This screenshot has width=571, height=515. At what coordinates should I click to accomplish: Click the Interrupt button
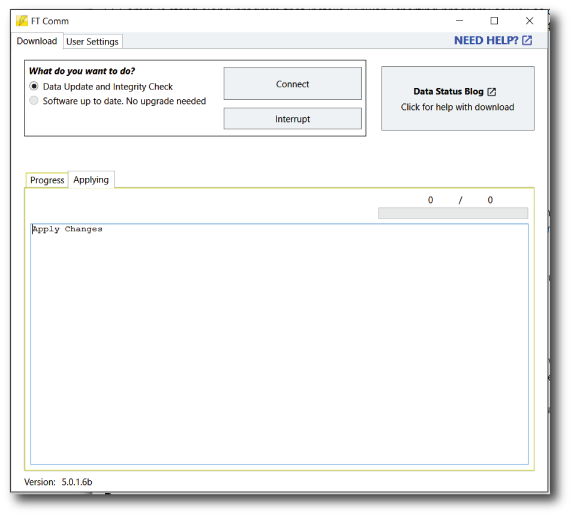pos(292,119)
